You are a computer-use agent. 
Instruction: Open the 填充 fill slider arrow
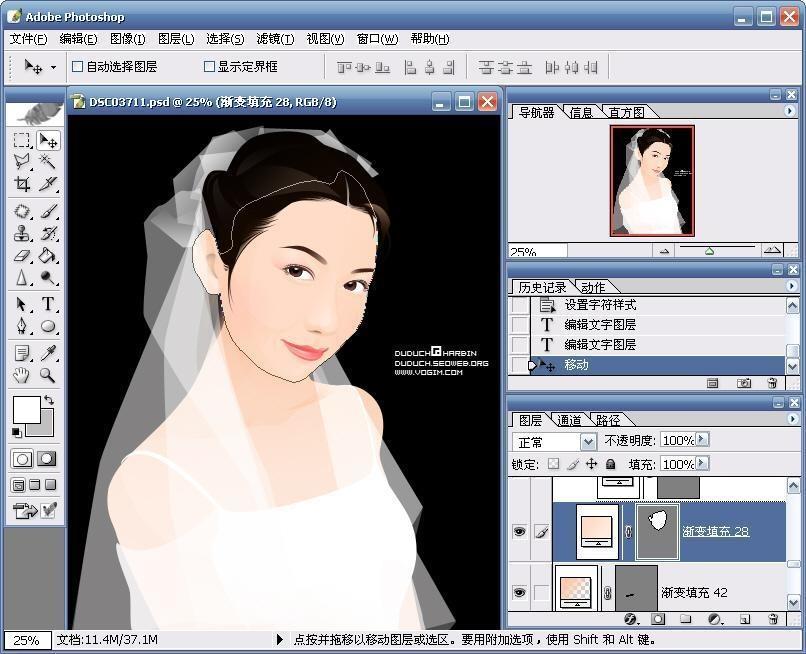tap(701, 464)
